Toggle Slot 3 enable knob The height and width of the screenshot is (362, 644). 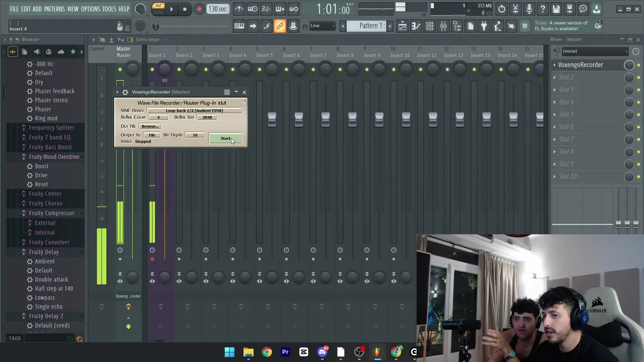[629, 89]
